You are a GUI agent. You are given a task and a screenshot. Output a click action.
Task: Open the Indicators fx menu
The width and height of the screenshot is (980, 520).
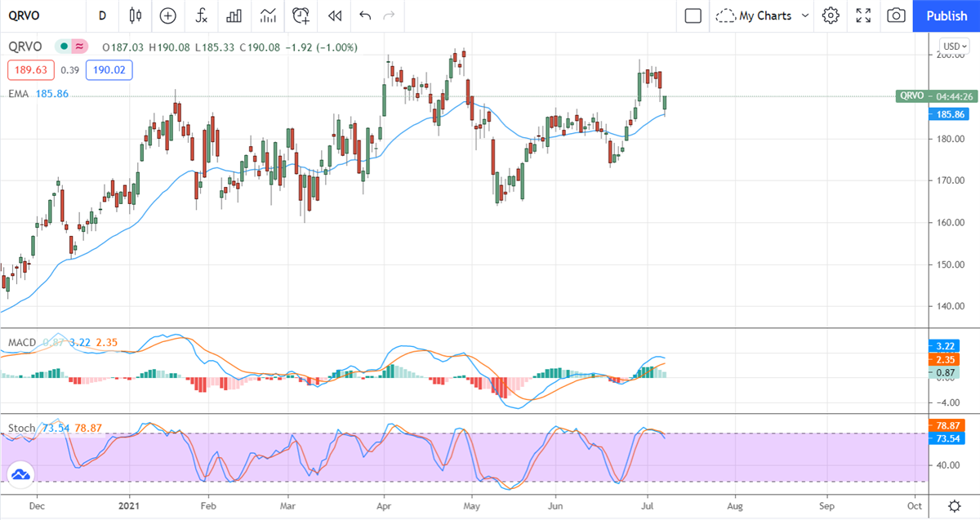pyautogui.click(x=200, y=16)
